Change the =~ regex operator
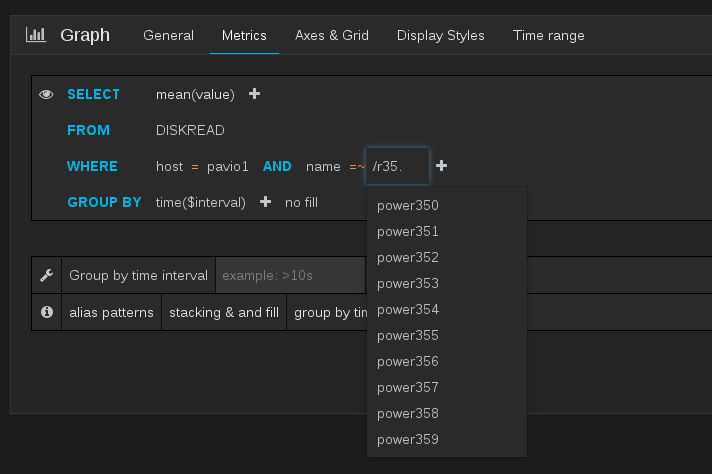The height and width of the screenshot is (474, 712). (357, 167)
